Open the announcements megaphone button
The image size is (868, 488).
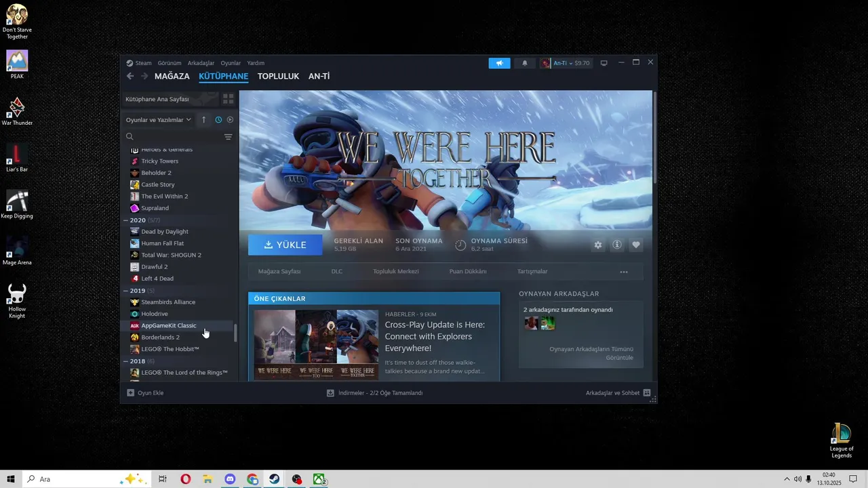point(499,63)
